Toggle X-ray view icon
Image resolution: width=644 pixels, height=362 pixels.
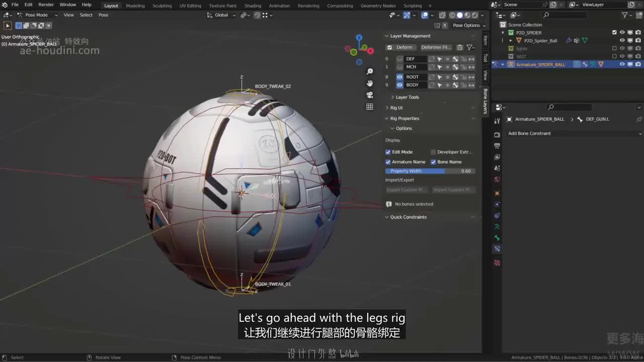(442, 15)
